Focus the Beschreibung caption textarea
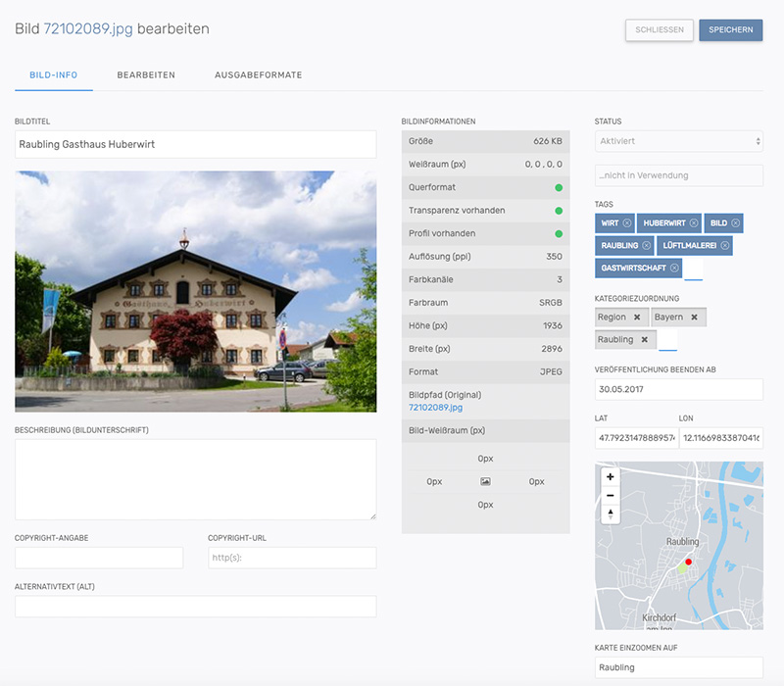 click(x=195, y=479)
